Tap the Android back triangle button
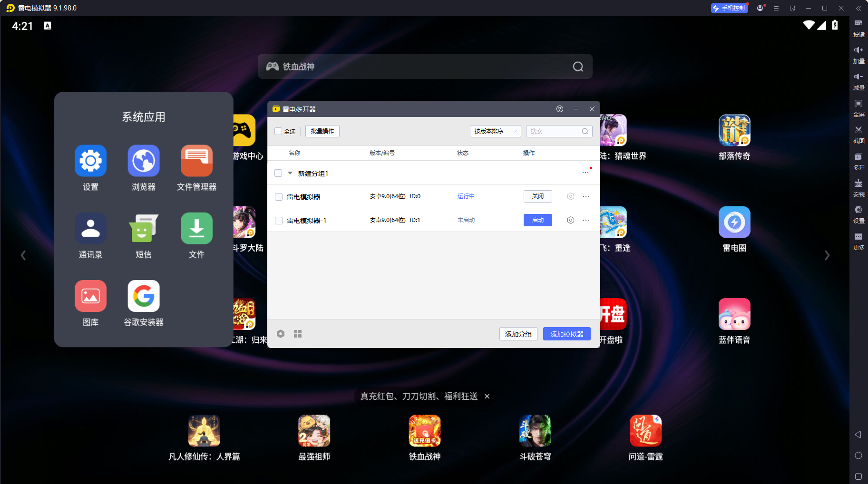The height and width of the screenshot is (484, 868). coord(858,435)
